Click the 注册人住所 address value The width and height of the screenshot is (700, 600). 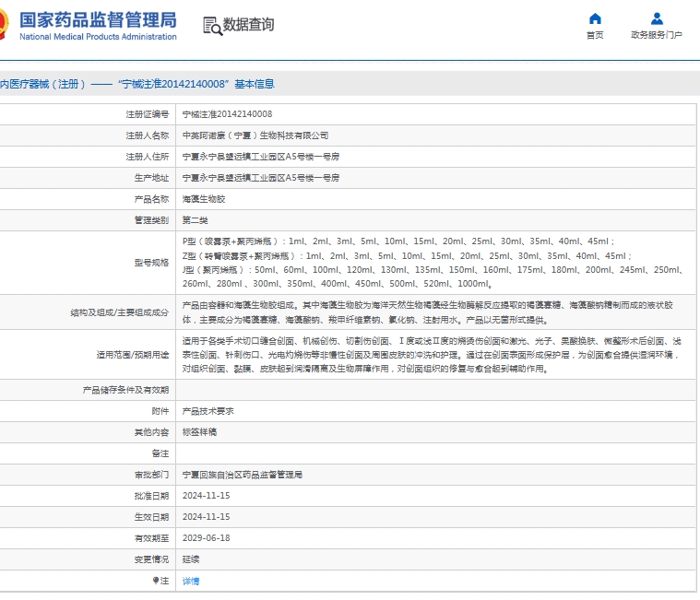[261, 157]
